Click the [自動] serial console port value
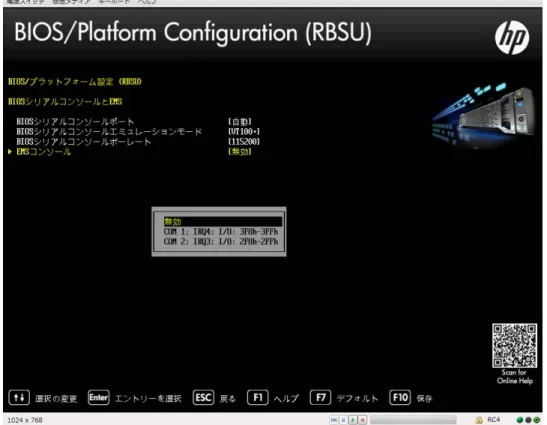This screenshot has height=425, width=547. click(240, 122)
